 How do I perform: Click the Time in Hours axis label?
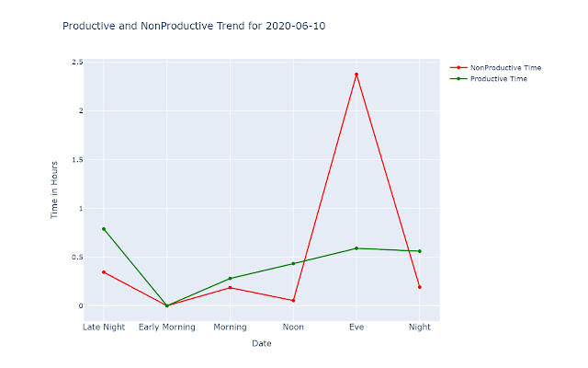(54, 190)
